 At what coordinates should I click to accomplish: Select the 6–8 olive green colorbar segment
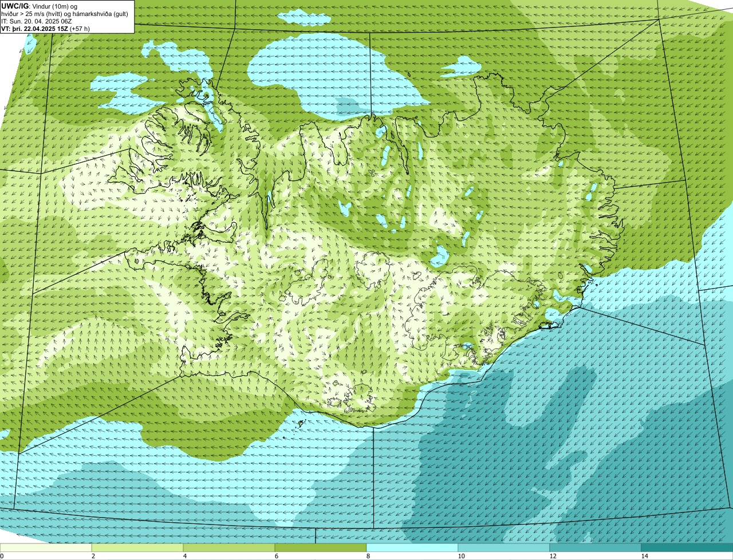tap(321, 547)
